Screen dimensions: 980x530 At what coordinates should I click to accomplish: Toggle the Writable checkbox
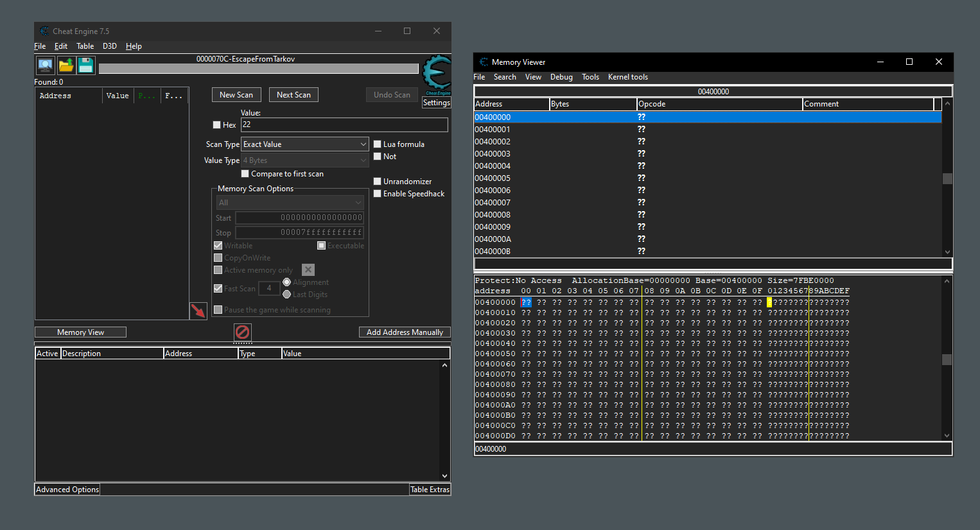218,246
